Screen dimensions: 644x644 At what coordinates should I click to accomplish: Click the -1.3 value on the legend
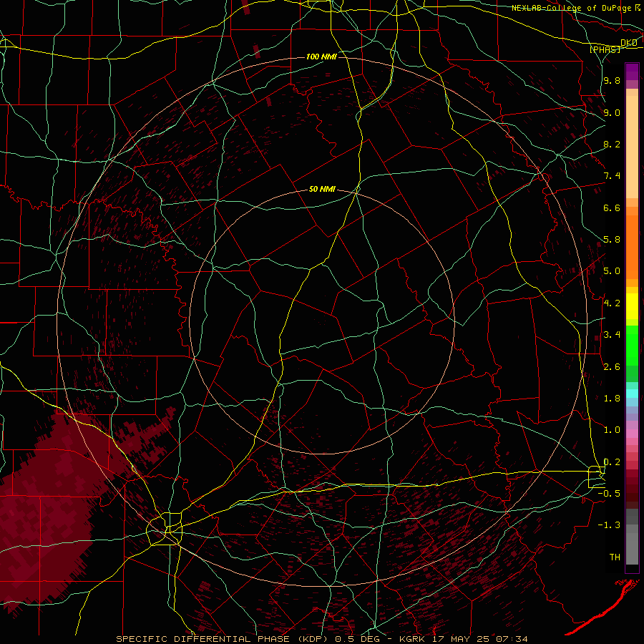pyautogui.click(x=609, y=525)
